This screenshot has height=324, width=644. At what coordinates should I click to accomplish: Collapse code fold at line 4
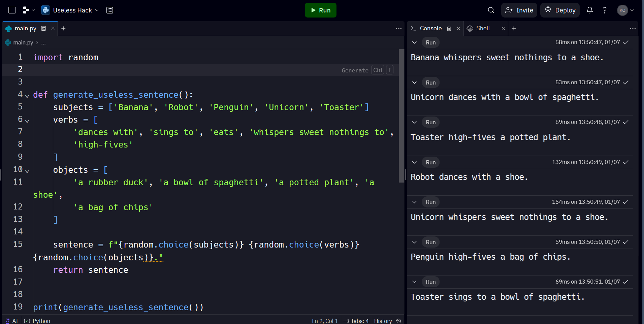point(27,96)
